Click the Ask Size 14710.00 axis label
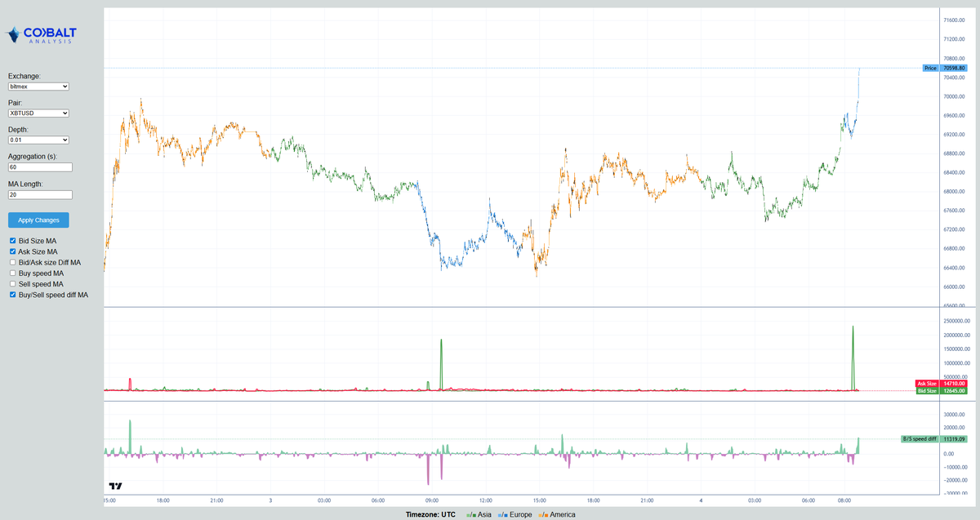 [x=942, y=383]
